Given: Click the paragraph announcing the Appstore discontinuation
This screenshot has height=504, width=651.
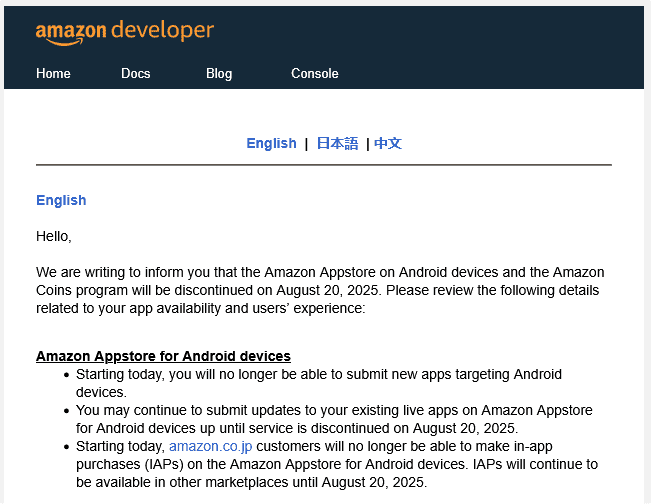Looking at the screenshot, I should click(x=320, y=290).
